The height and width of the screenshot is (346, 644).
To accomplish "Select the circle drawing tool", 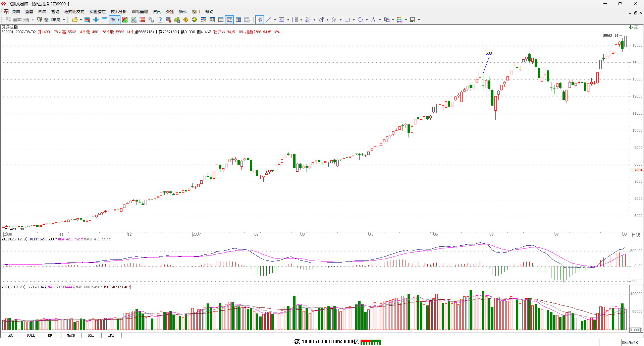I will click(x=360, y=20).
